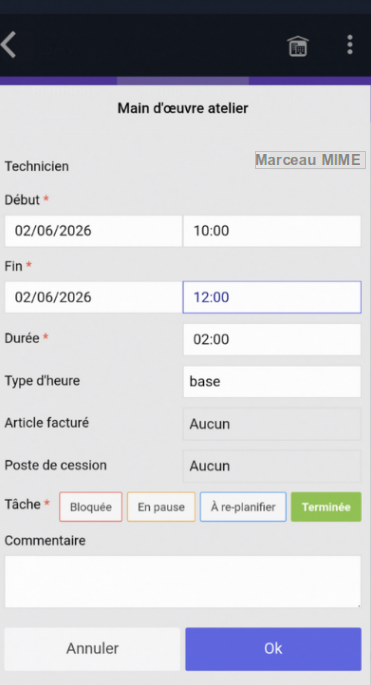Open the Type d'heure base dropdown
Image resolution: width=371 pixels, height=685 pixels.
click(272, 381)
